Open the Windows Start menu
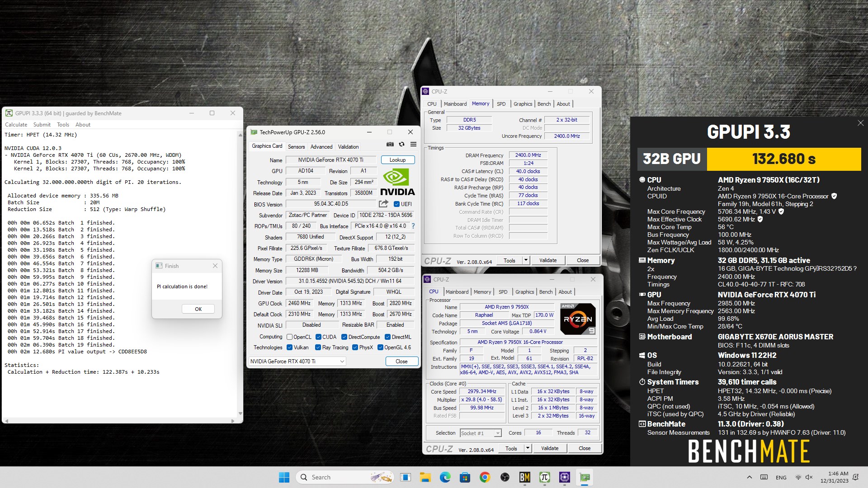Image resolution: width=868 pixels, height=488 pixels. pos(284,477)
